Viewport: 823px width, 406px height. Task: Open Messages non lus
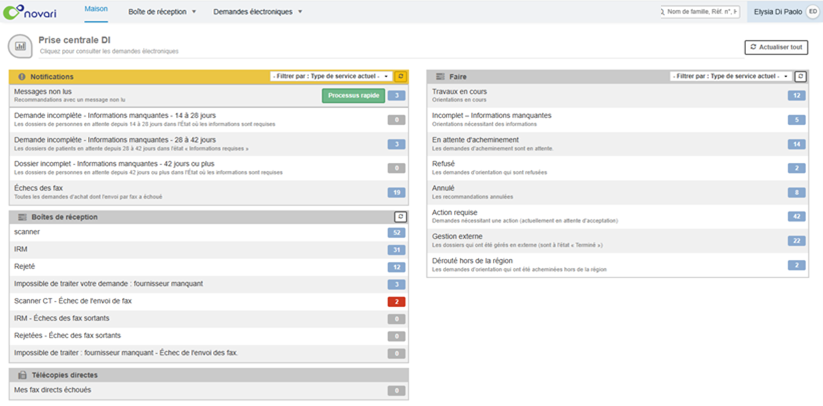(208, 95)
